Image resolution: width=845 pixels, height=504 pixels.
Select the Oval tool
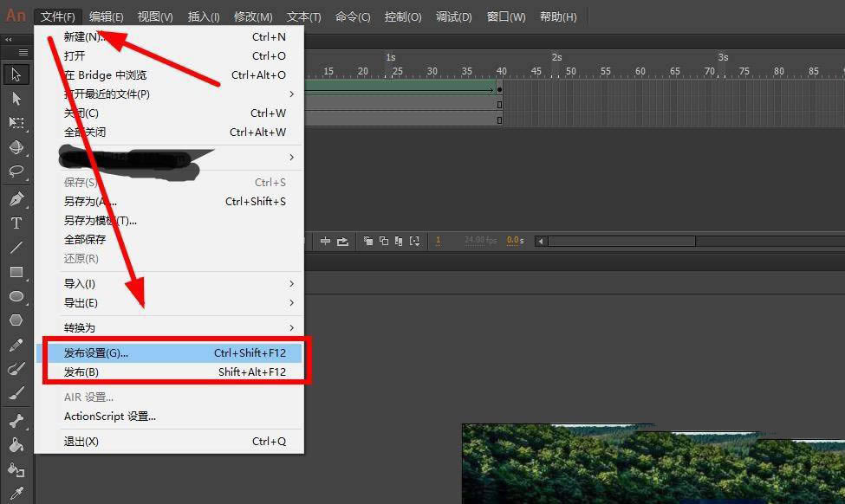click(16, 296)
